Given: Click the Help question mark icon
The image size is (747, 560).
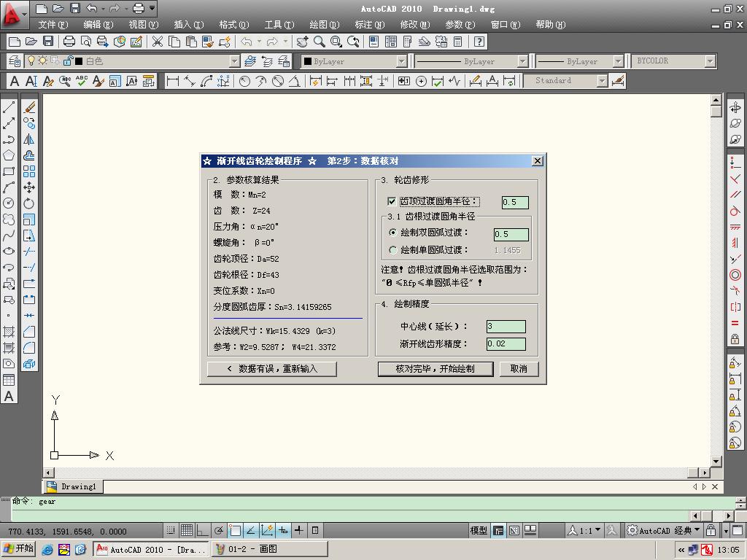Looking at the screenshot, I should [x=479, y=42].
